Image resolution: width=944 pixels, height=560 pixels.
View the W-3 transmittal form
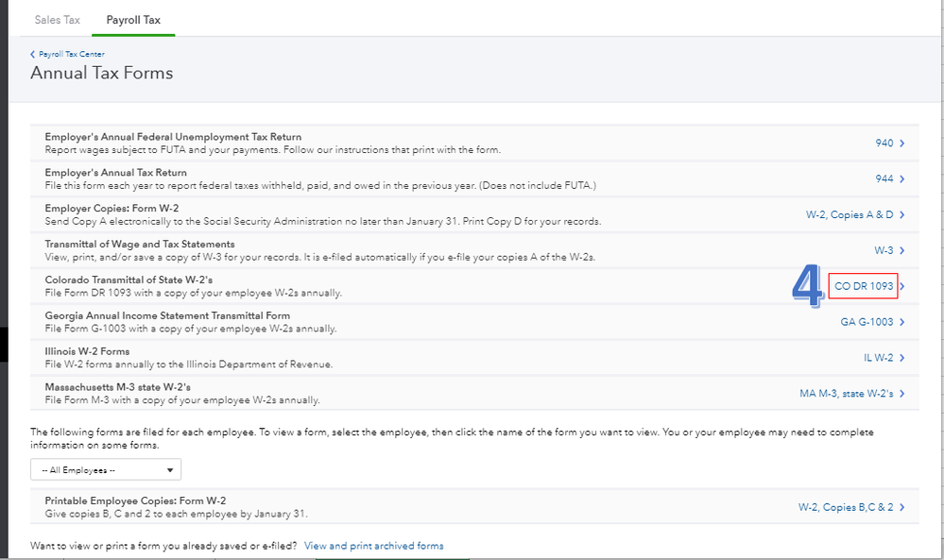[884, 250]
